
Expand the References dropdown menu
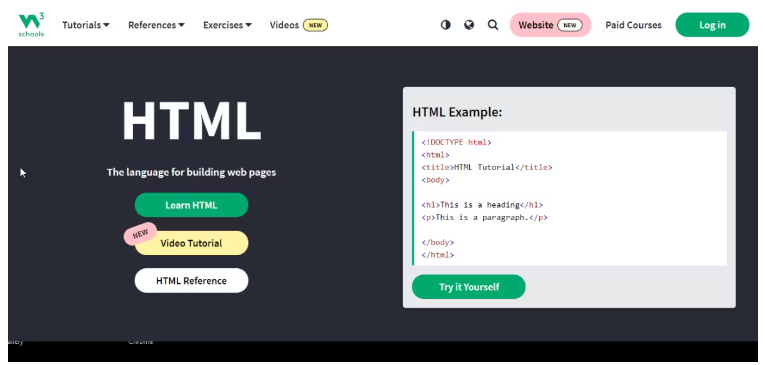(x=156, y=25)
